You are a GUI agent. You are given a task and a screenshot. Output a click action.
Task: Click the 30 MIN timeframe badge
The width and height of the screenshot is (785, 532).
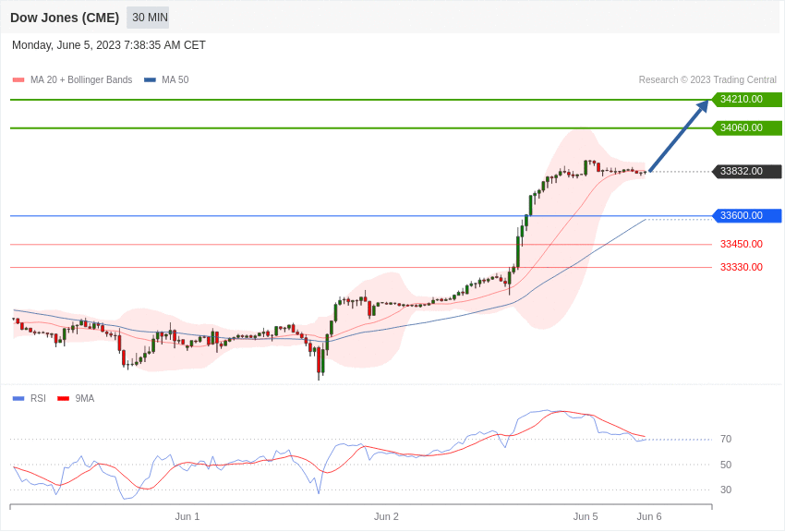tap(148, 18)
